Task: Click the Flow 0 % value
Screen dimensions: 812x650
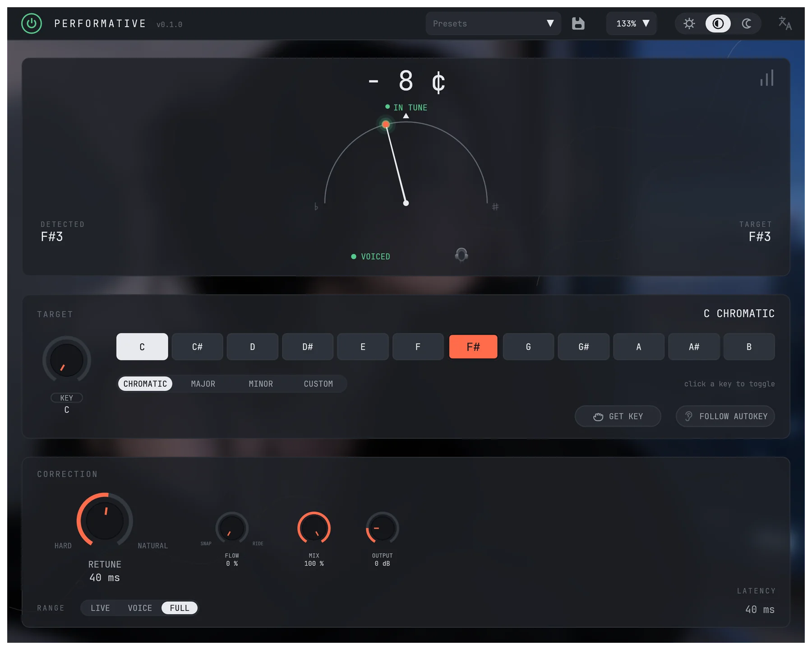Action: click(x=232, y=563)
